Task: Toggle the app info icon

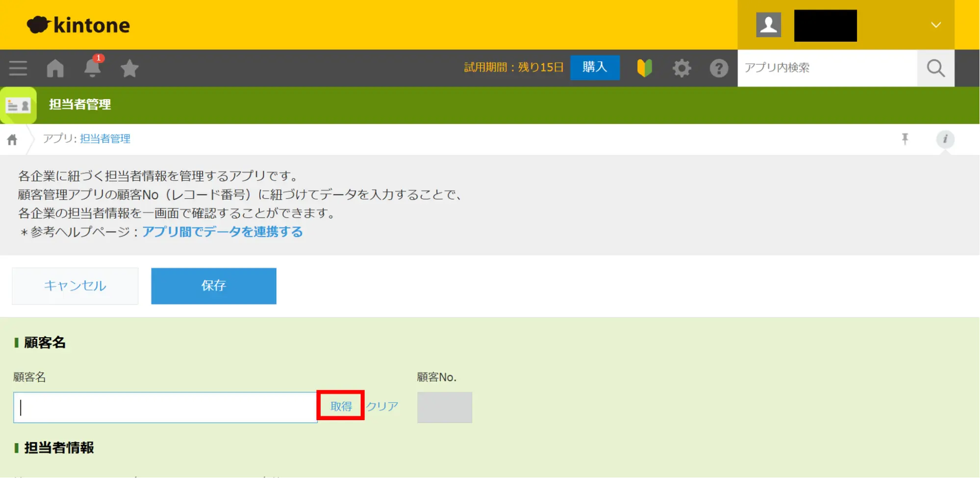Action: (945, 139)
